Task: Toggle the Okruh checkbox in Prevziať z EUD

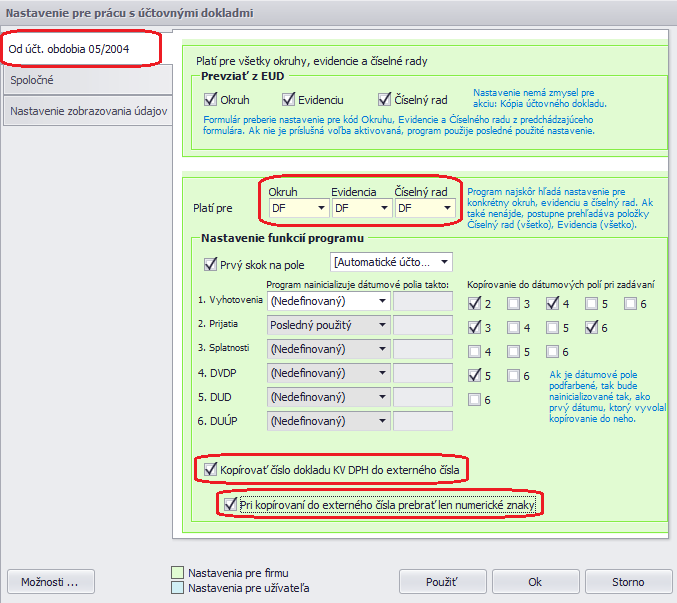Action: (x=210, y=99)
